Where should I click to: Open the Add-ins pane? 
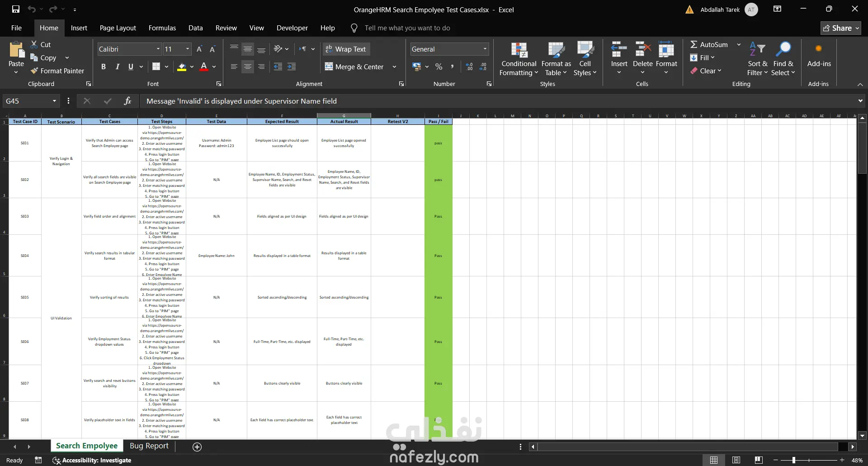819,54
